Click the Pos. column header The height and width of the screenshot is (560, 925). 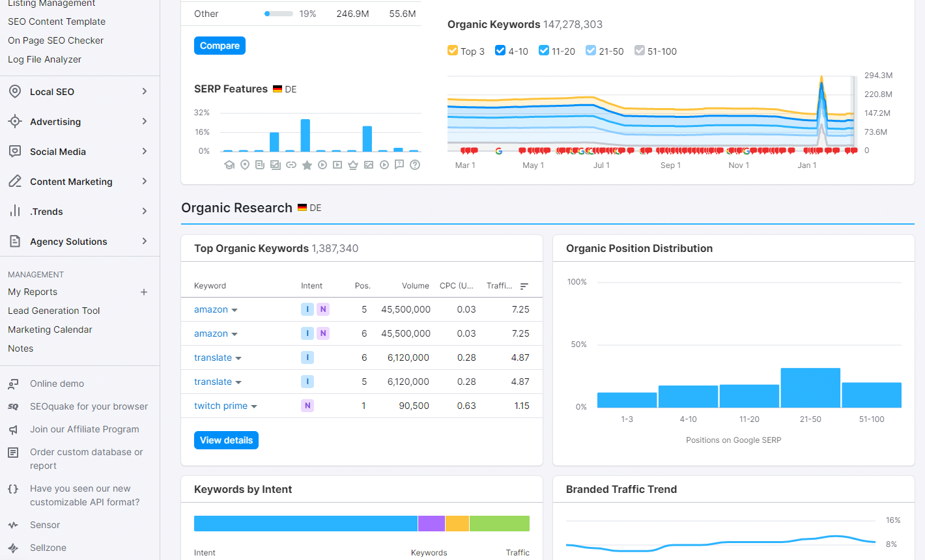click(363, 286)
